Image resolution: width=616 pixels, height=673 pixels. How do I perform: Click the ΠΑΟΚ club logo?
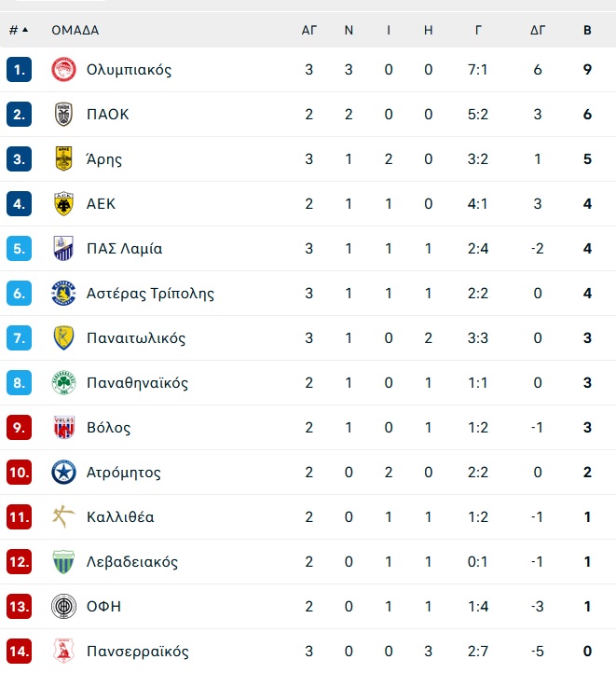[63, 114]
